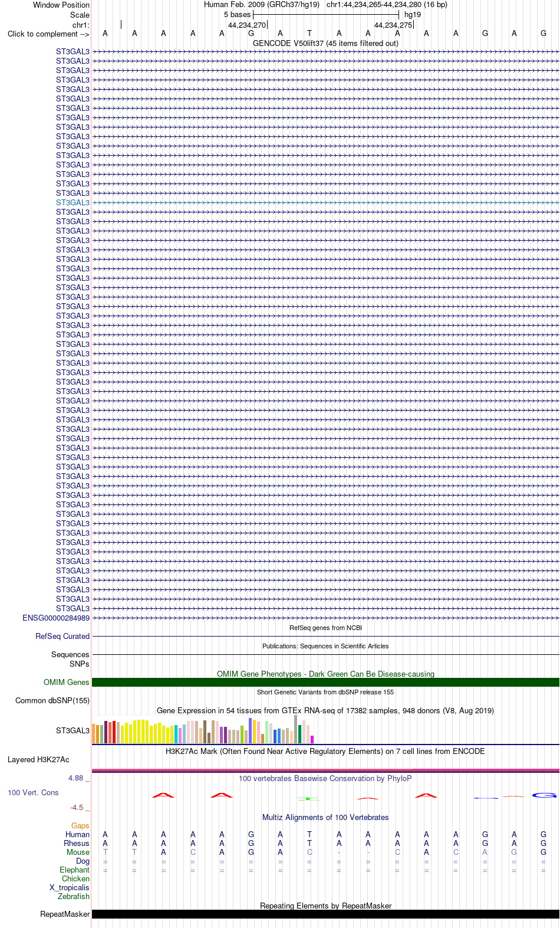
Task: Select the Dog alignment row label
Action: [83, 861]
